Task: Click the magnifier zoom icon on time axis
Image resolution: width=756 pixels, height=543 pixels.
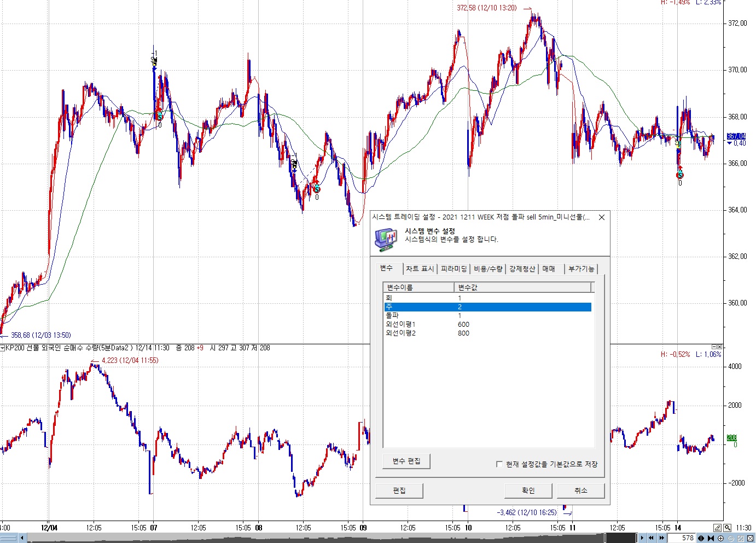Action: pyautogui.click(x=727, y=528)
